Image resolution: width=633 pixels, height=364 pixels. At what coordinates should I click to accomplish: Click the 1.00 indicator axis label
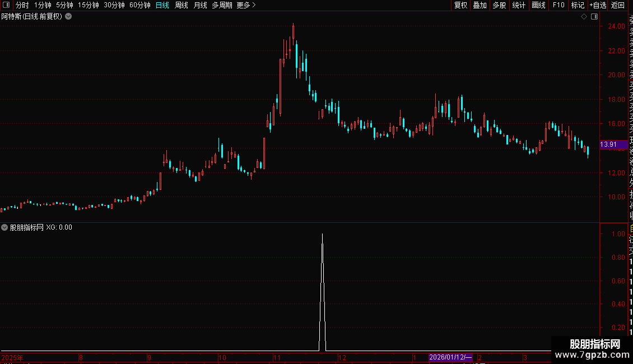click(618, 234)
